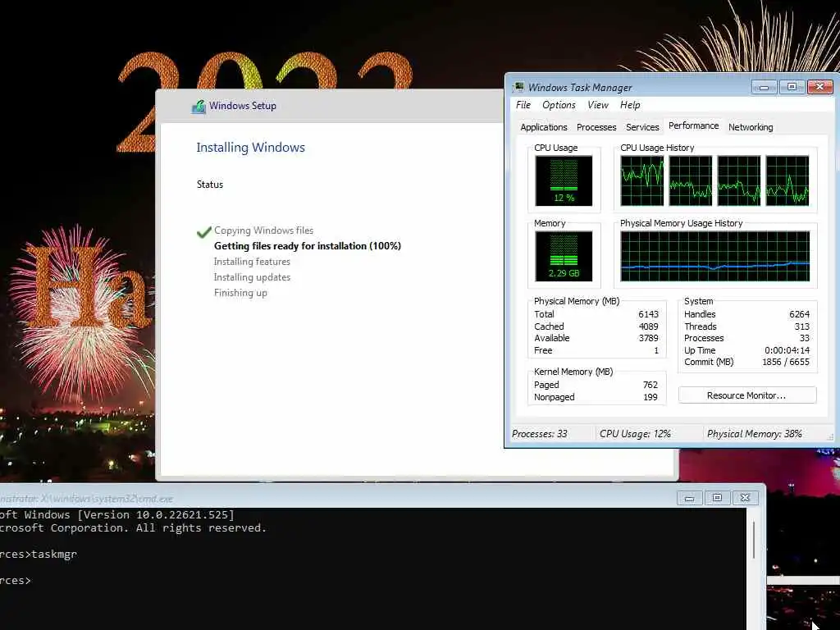Select the Performance tab
840x630 pixels.
coord(694,126)
